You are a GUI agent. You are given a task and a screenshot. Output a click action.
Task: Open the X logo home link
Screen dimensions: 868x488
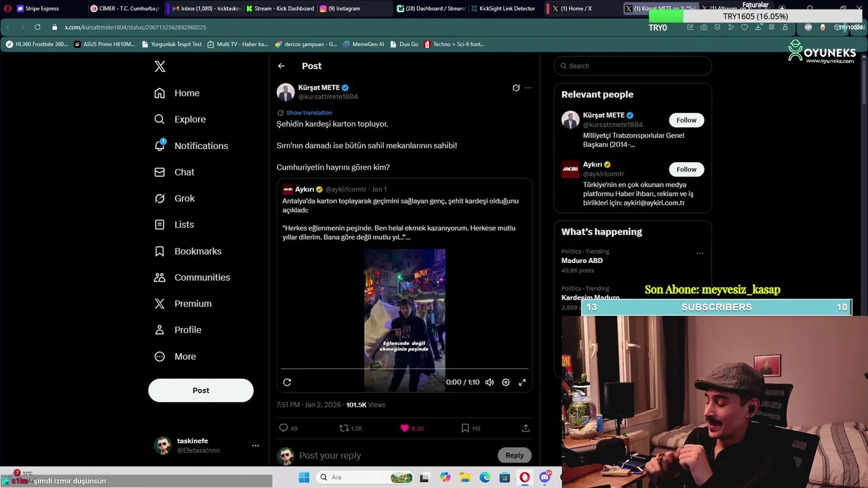tap(160, 66)
